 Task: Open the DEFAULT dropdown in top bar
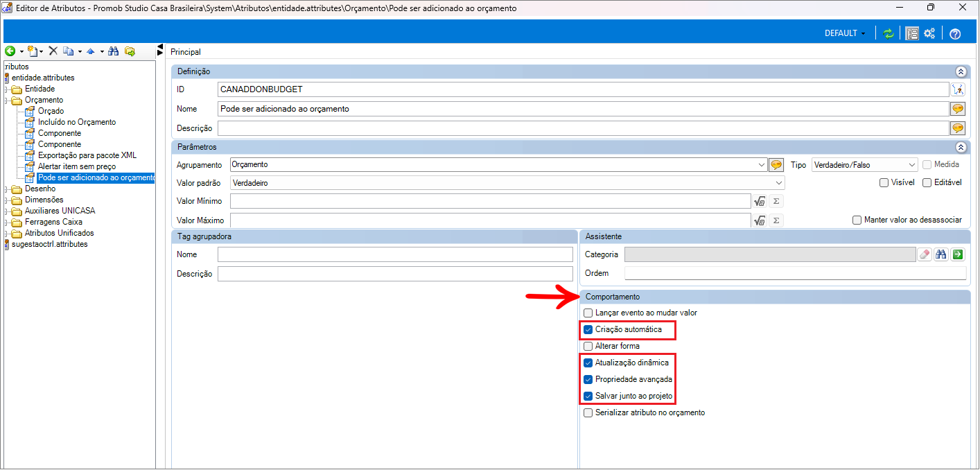844,33
